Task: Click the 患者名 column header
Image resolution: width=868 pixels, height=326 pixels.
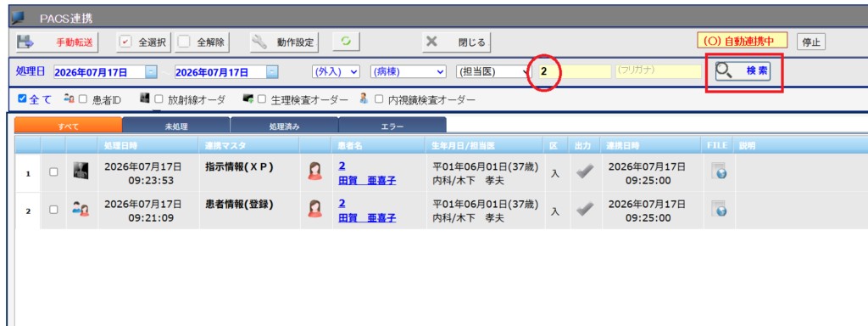Action: pyautogui.click(x=379, y=145)
